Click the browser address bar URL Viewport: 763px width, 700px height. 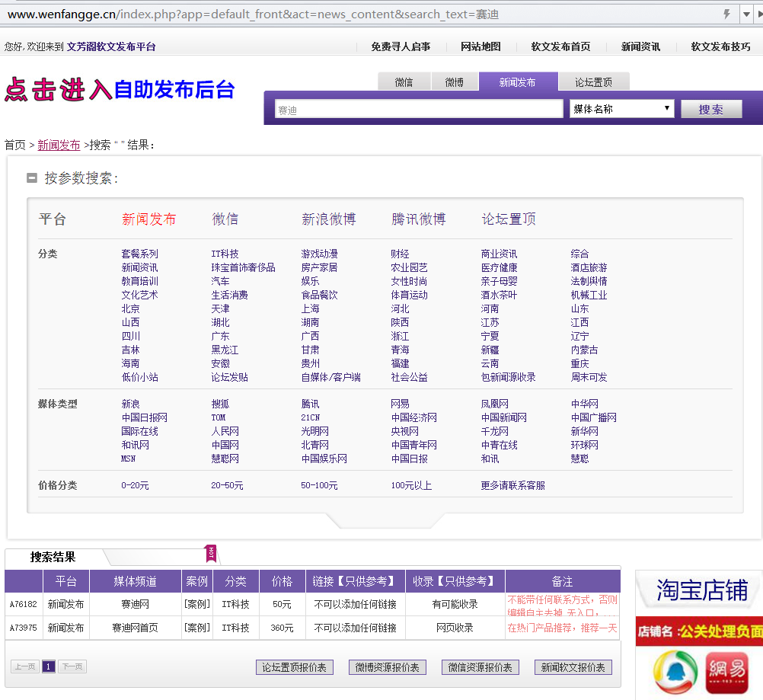pyautogui.click(x=253, y=14)
